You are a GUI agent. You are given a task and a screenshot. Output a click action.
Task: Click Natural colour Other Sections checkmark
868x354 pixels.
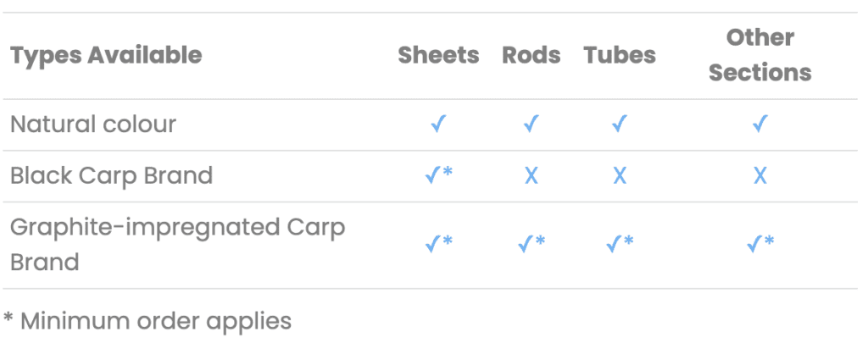point(760,124)
